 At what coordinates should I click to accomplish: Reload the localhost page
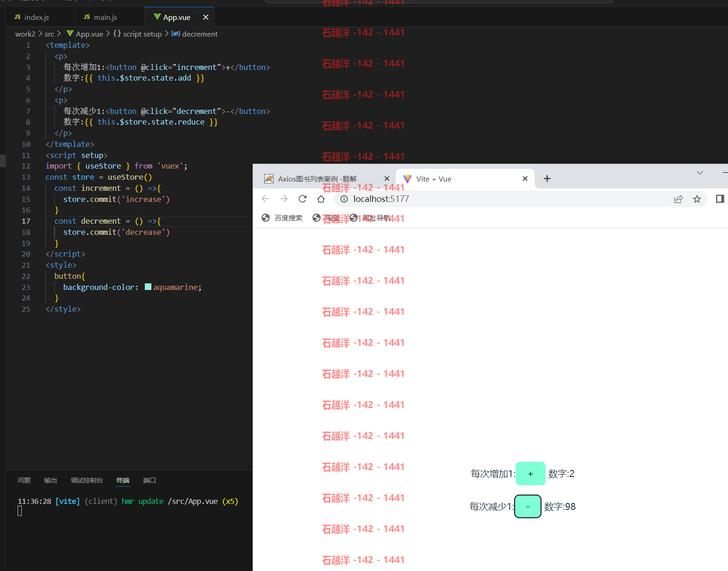(302, 199)
